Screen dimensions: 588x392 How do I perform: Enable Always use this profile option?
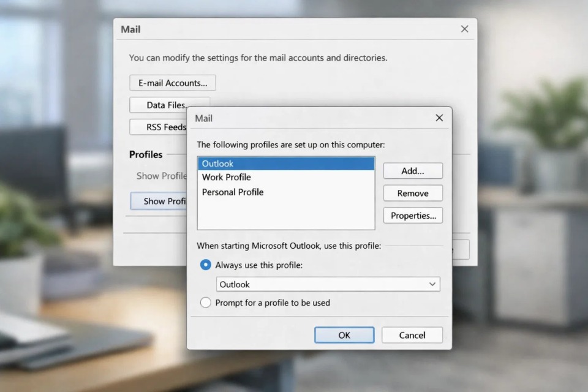coord(205,265)
